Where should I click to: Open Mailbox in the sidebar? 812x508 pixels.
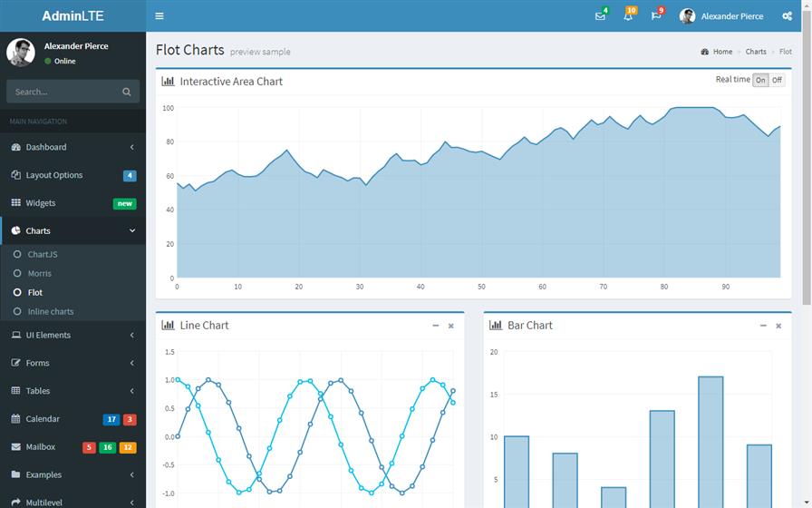pyautogui.click(x=41, y=446)
